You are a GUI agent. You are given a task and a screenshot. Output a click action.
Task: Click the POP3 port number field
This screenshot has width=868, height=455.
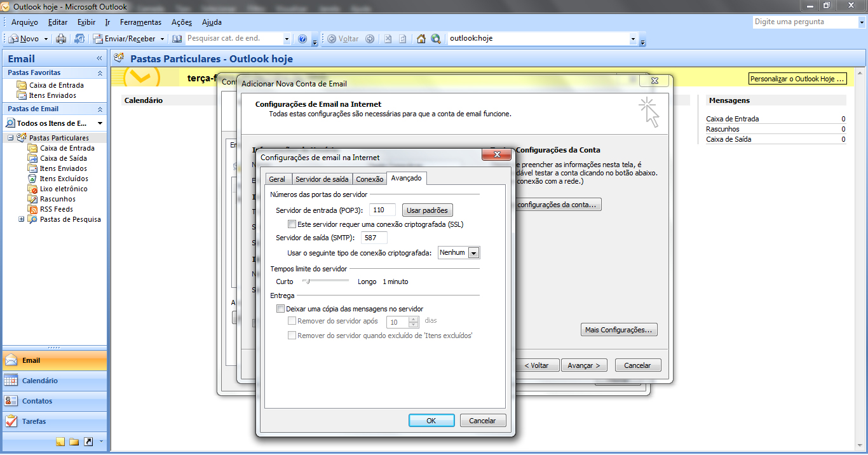click(x=381, y=210)
